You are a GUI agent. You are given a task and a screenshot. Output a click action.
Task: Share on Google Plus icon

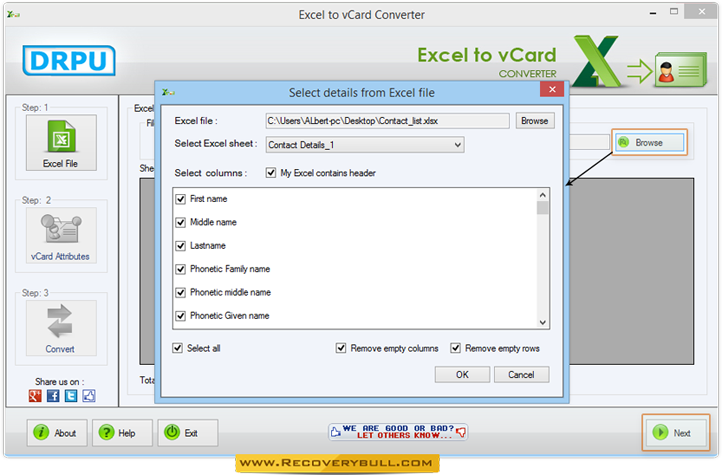(x=35, y=396)
